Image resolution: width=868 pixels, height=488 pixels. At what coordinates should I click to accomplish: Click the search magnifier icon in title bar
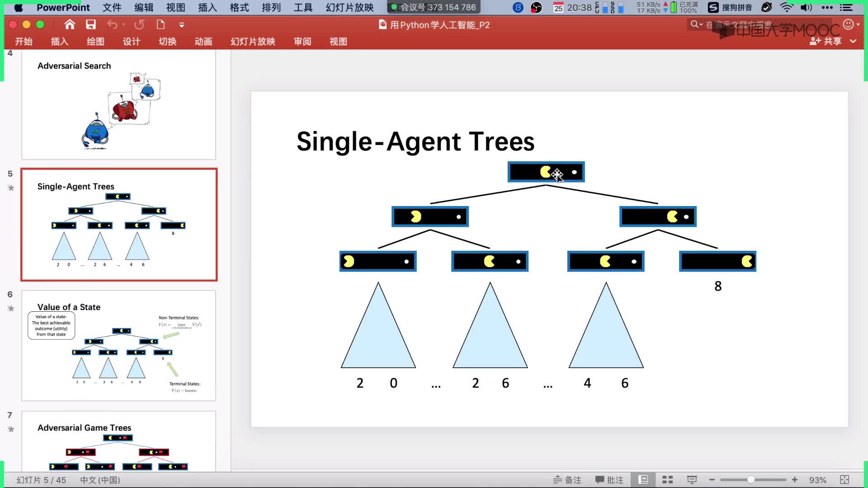[694, 24]
